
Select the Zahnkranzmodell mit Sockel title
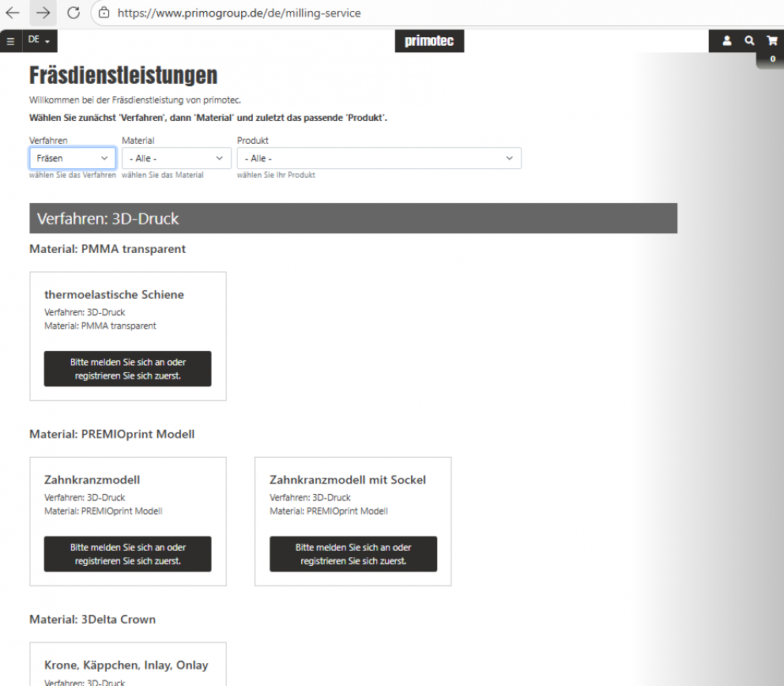point(348,480)
